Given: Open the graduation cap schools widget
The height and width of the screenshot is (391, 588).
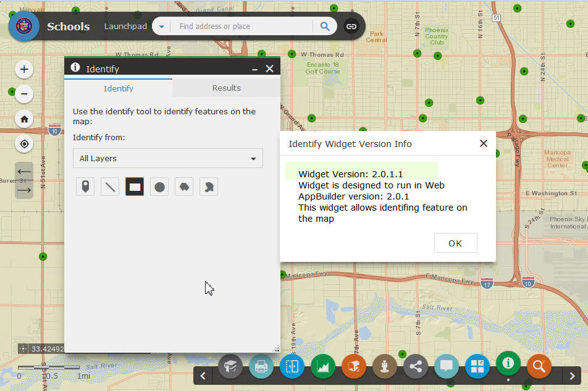Looking at the screenshot, I should [x=230, y=366].
